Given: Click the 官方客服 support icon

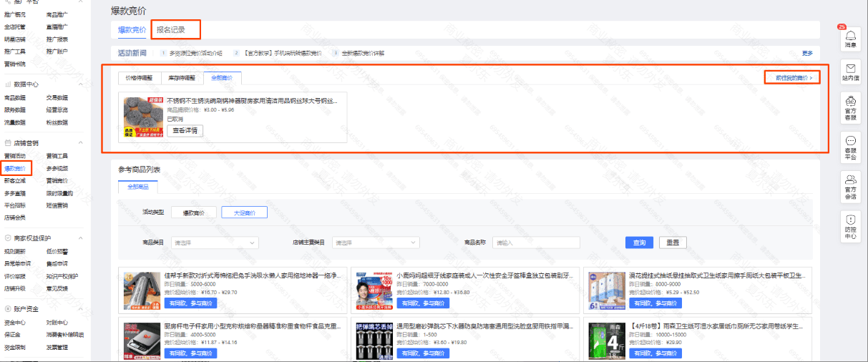Looking at the screenshot, I should [850, 102].
